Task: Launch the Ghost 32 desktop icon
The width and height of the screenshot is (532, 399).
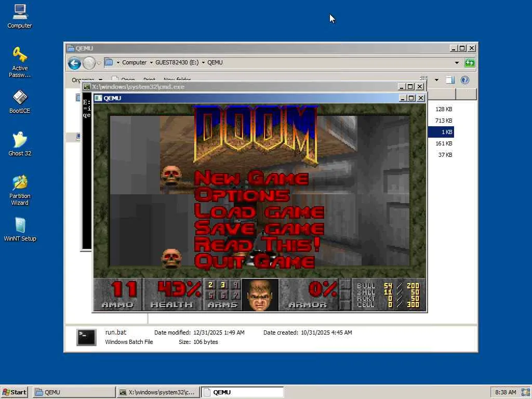Action: click(20, 144)
